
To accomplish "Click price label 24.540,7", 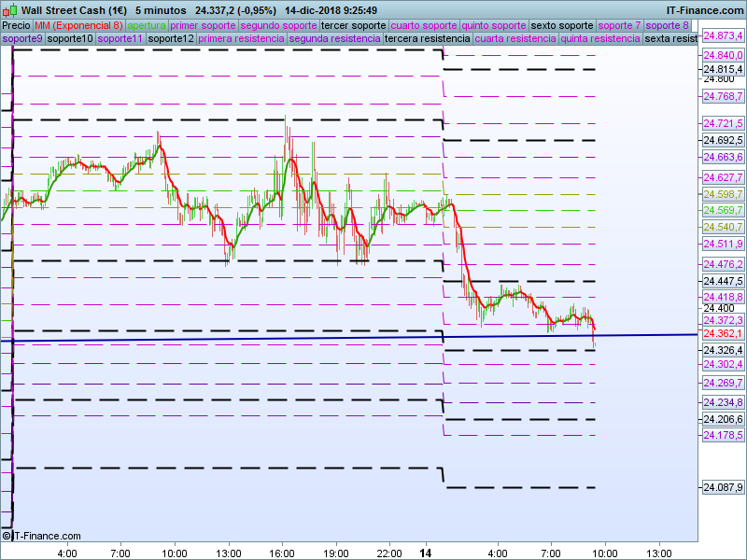I will pos(723,227).
